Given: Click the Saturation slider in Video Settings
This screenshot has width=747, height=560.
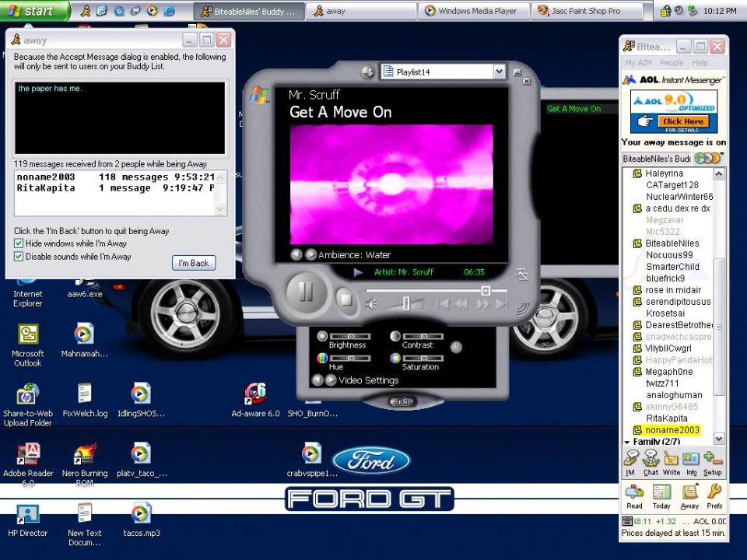Looking at the screenshot, I should [423, 358].
